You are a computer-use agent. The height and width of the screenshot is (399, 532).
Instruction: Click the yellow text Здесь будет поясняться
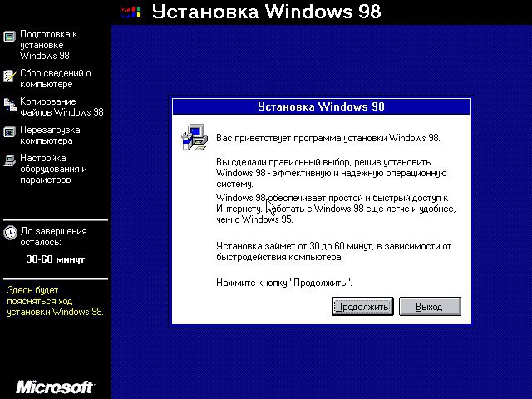pos(55,301)
